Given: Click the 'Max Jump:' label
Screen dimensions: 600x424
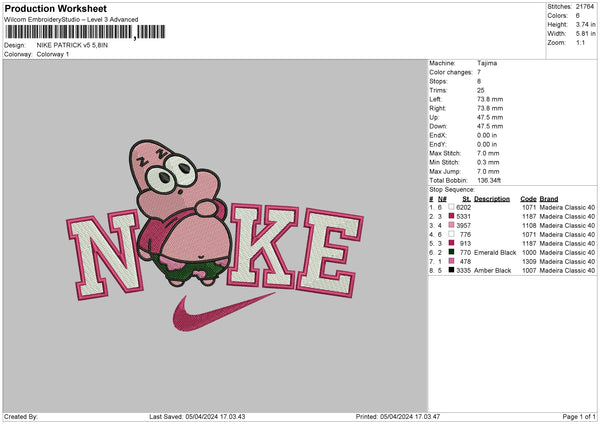Looking at the screenshot, I should click(x=445, y=171).
